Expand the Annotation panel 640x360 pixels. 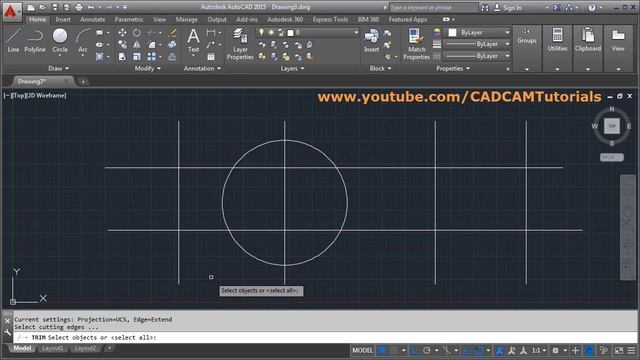(x=202, y=69)
